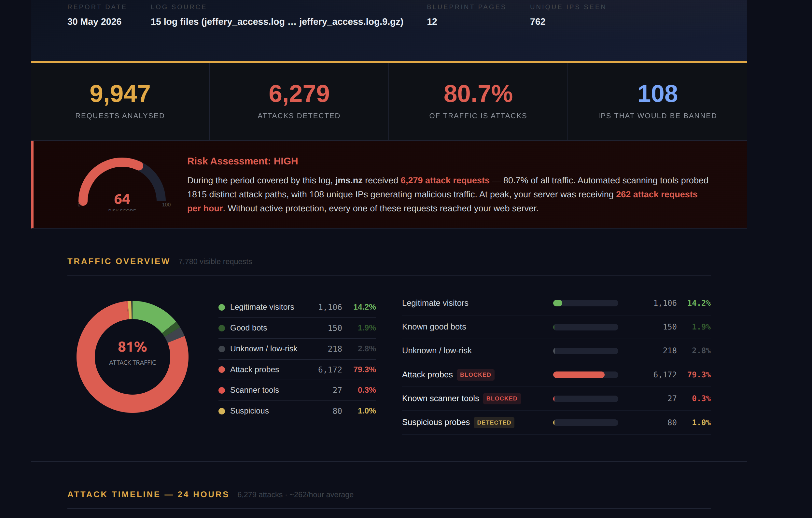812x518 pixels.
Task: Click the log source file list text
Action: 277,21
